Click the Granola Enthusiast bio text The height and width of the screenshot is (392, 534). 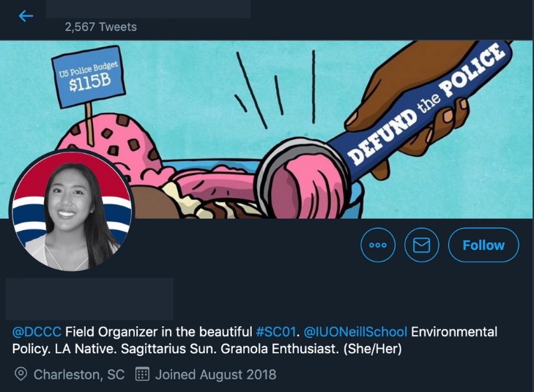point(272,350)
